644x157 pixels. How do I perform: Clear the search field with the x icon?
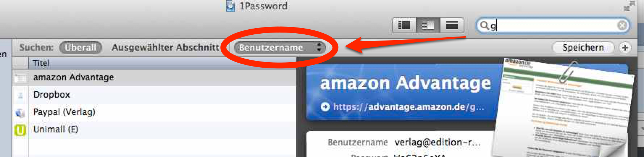click(x=622, y=25)
